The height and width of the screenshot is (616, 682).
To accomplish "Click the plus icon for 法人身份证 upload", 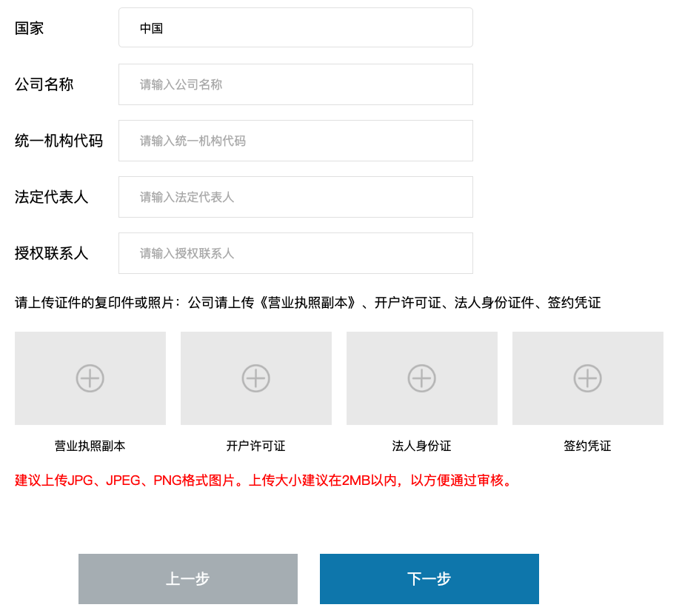I will coord(422,378).
